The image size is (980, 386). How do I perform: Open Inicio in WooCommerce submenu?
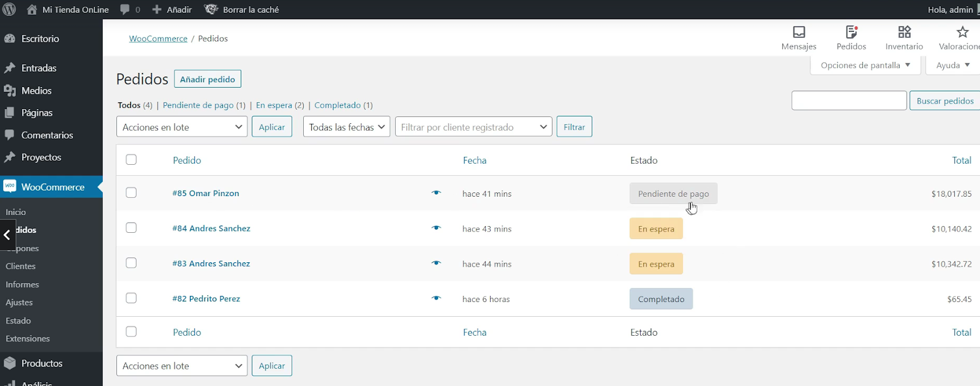tap(16, 212)
